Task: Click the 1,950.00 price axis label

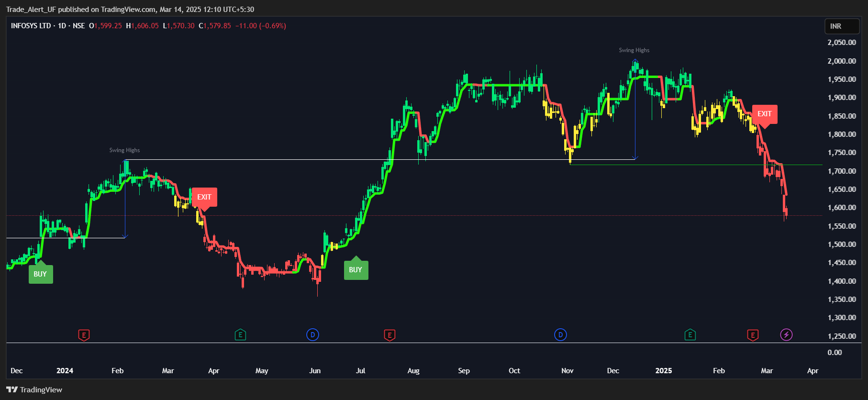Action: coord(842,79)
